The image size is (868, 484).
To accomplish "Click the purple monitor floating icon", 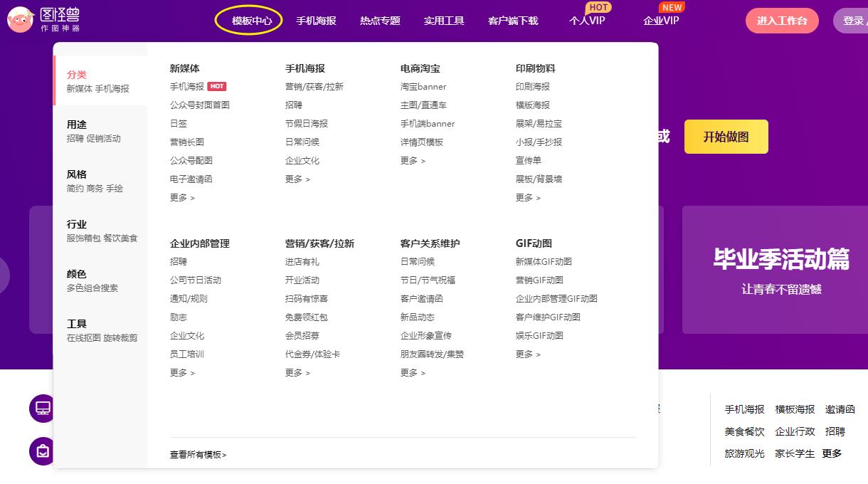I will tap(41, 408).
